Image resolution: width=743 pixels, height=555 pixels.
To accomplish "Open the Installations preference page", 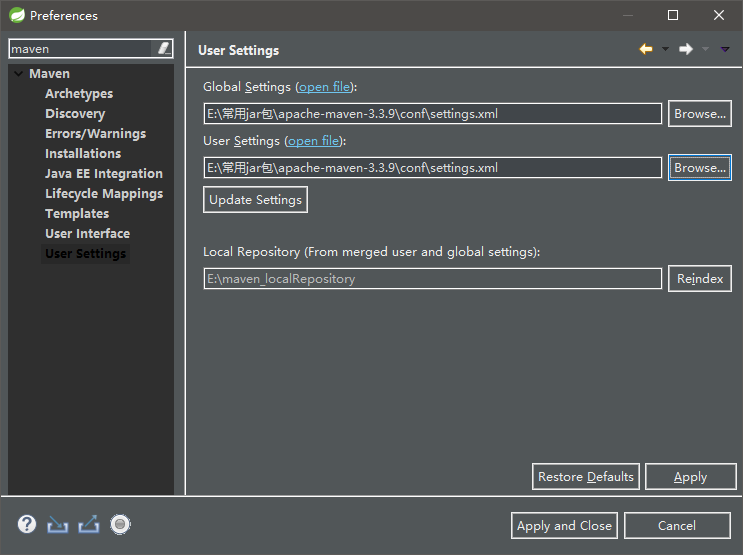I will pos(83,154).
